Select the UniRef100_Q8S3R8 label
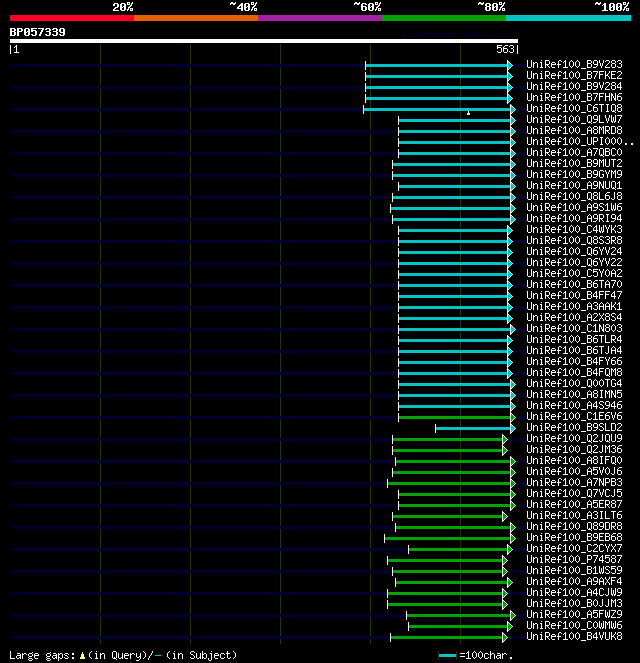Viewport: 640px width, 663px height. point(574,240)
